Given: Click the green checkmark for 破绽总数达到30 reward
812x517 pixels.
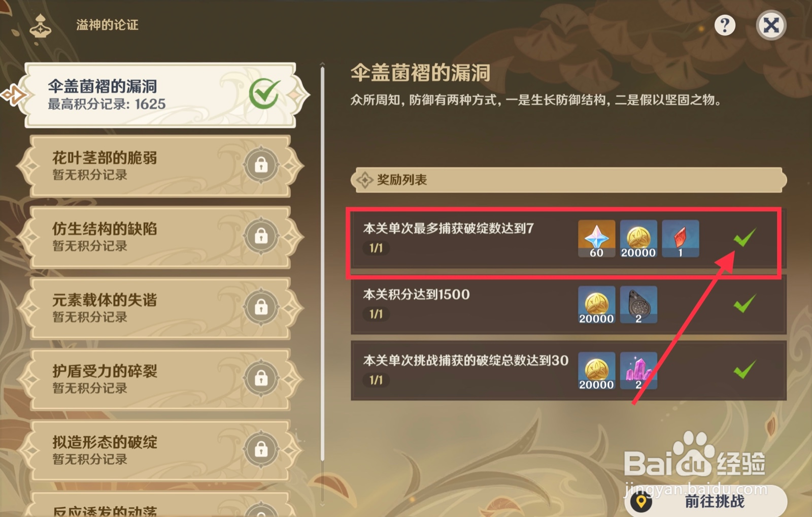Looking at the screenshot, I should (745, 370).
